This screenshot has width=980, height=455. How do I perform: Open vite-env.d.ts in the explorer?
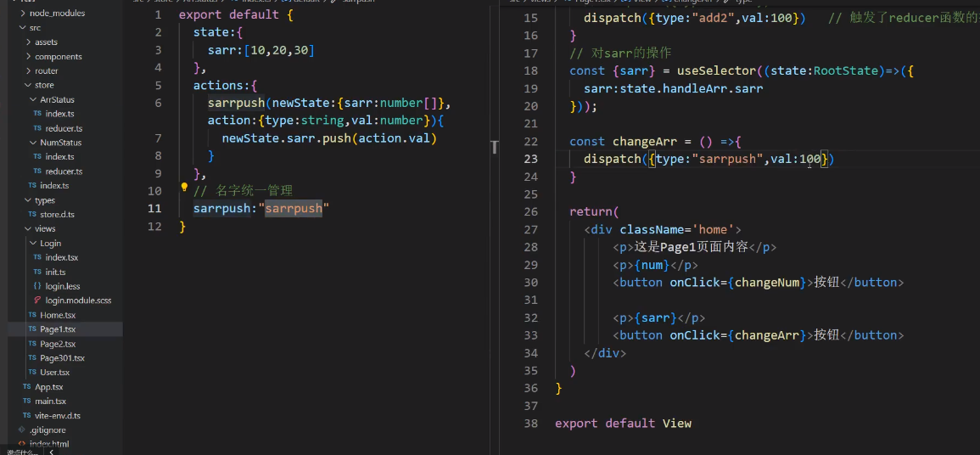coord(58,416)
